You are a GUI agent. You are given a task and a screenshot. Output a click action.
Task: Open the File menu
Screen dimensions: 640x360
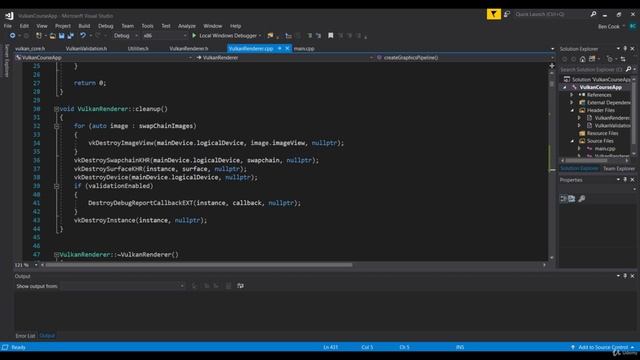8,26
